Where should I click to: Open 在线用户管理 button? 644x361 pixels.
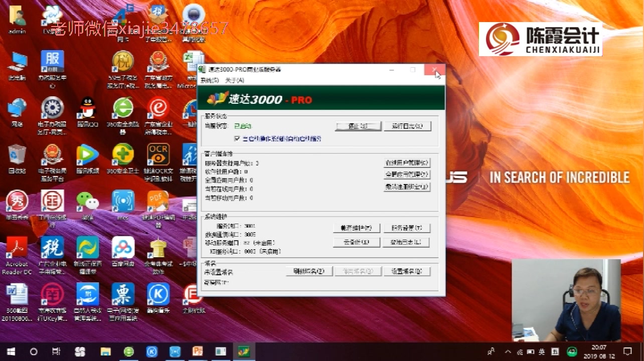click(407, 162)
